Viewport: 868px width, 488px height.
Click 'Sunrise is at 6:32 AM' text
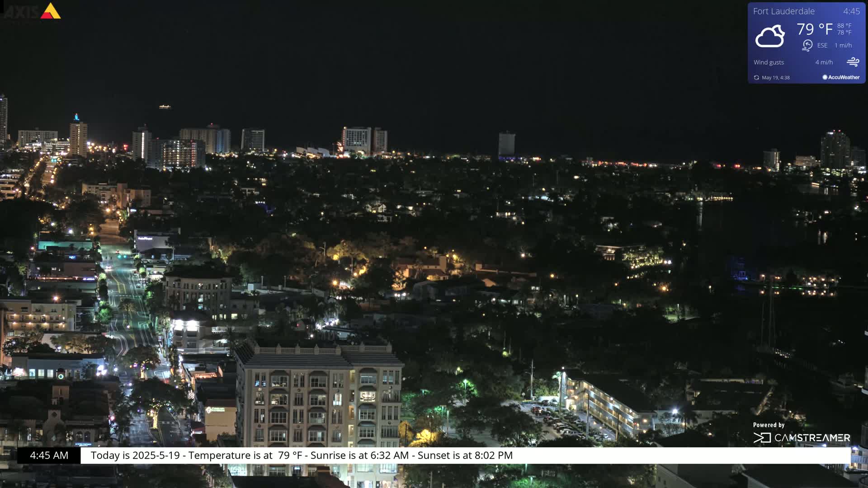[359, 455]
